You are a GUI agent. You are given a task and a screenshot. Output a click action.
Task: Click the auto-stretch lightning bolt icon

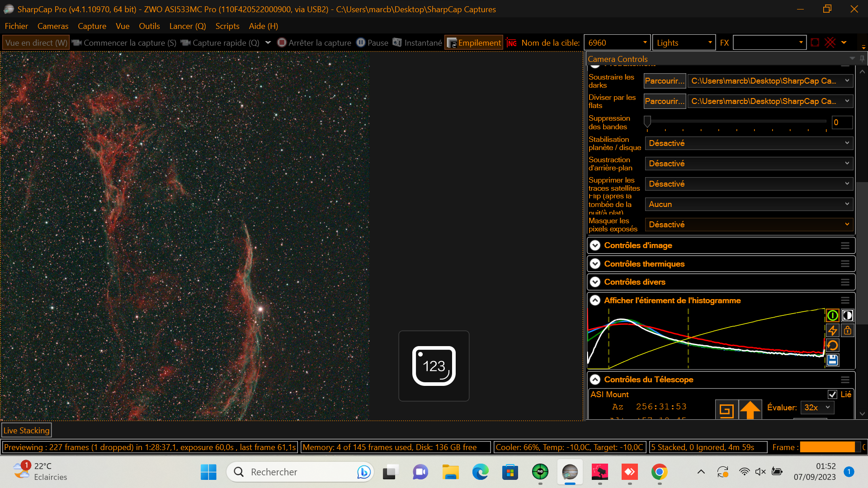[x=832, y=330]
